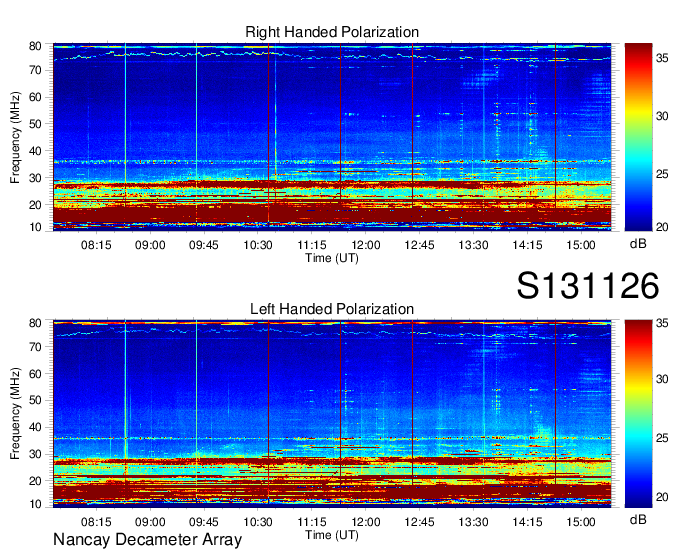Click 15:00 time tick on Right Handed plot
This screenshot has width=680, height=552.
coord(581,245)
